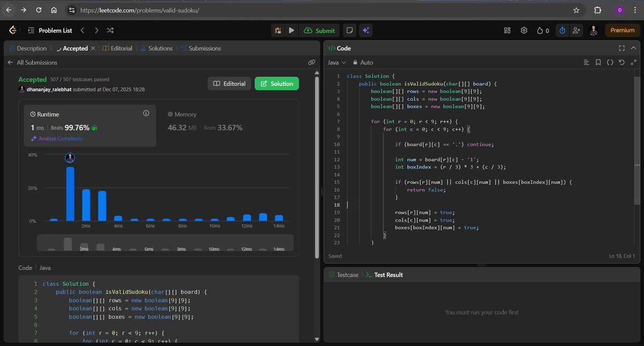This screenshot has height=346, width=644.
Task: Click the streak flame counter
Action: pyautogui.click(x=543, y=31)
